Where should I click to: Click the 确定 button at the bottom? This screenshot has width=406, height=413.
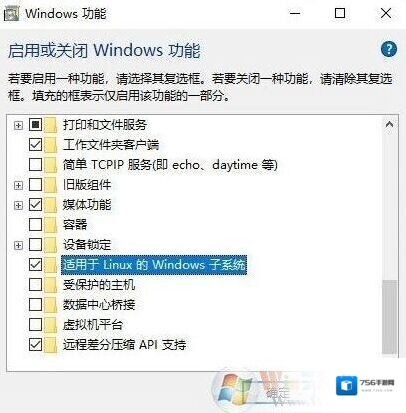(277, 393)
